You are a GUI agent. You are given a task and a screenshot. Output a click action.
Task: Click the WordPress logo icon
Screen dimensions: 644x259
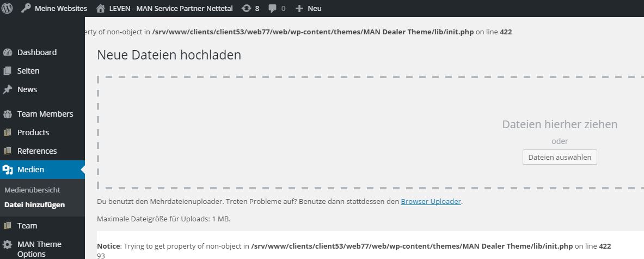pos(7,8)
